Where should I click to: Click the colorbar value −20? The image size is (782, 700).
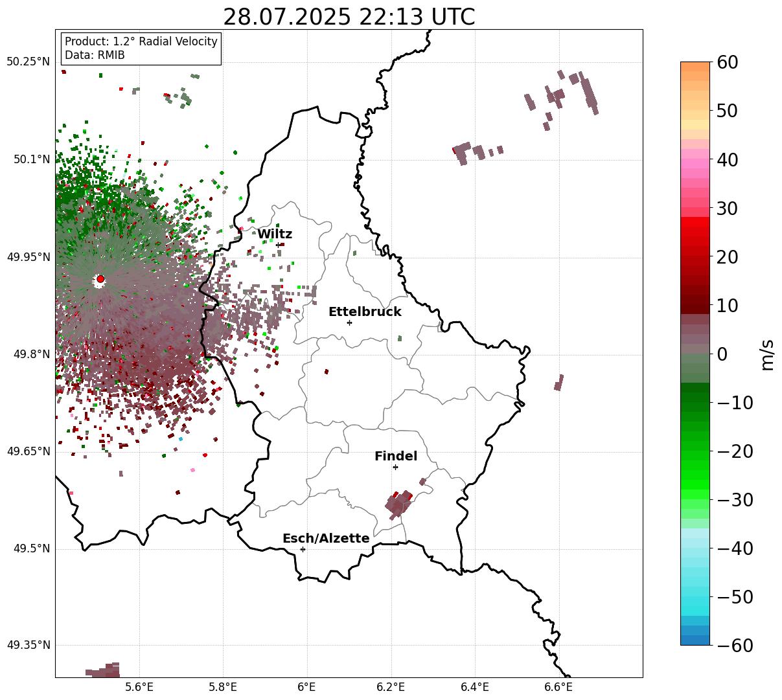tap(735, 451)
